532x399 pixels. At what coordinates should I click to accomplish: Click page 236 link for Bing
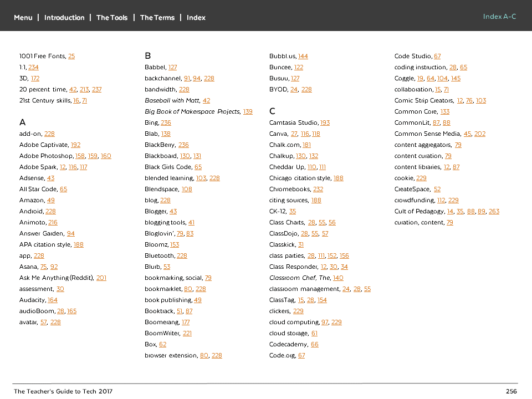pyautogui.click(x=166, y=123)
